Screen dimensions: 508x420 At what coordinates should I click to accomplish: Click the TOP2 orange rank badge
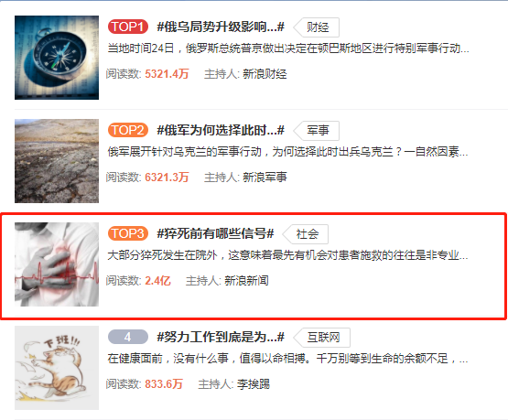pyautogui.click(x=128, y=130)
